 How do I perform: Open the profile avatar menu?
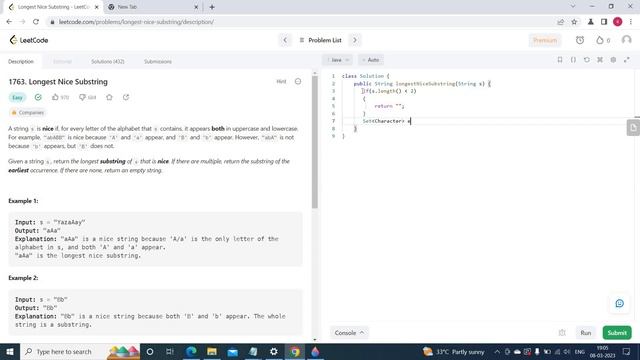pos(626,40)
